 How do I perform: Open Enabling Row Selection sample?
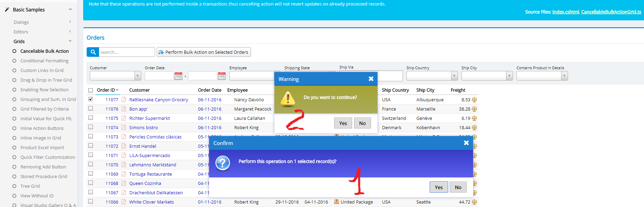coord(44,90)
